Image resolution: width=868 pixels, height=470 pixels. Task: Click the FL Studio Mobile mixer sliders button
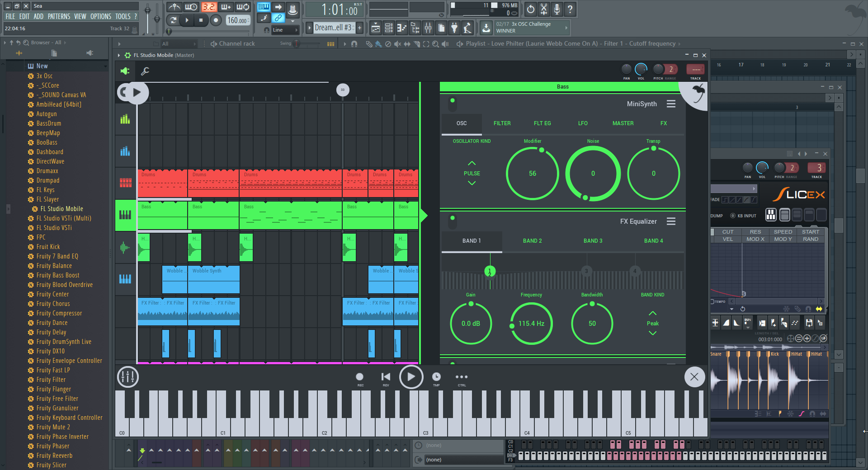[128, 377]
